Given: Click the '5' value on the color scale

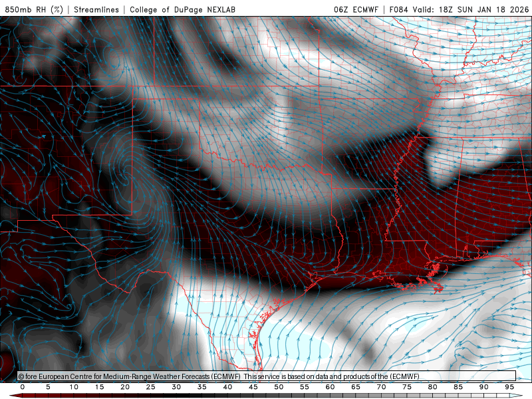Looking at the screenshot, I should (48, 387).
